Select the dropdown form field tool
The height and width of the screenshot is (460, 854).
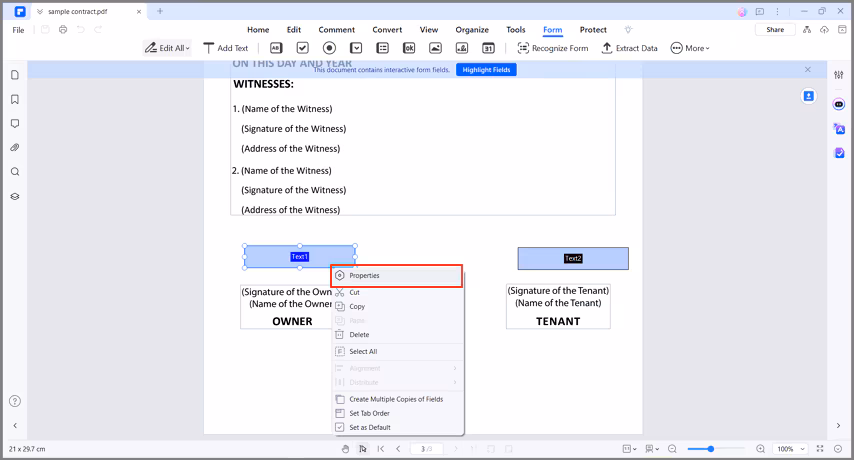click(x=356, y=48)
